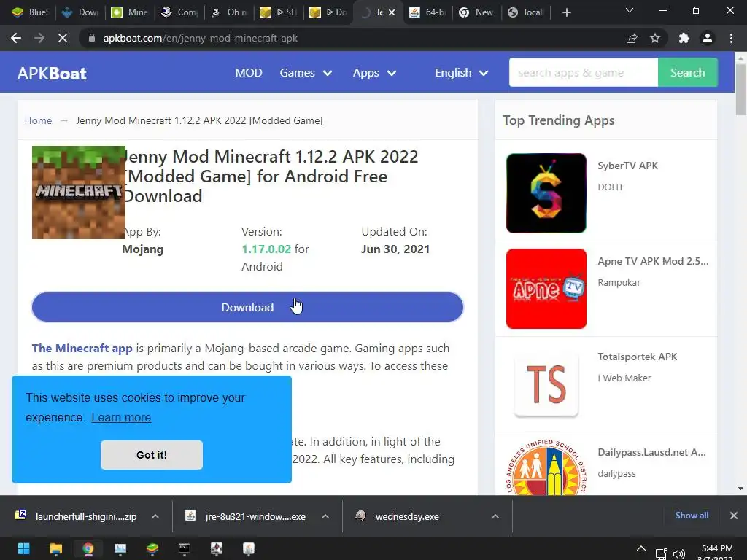The width and height of the screenshot is (747, 560).
Task: Expand options for wednesday.exe download
Action: point(495,516)
